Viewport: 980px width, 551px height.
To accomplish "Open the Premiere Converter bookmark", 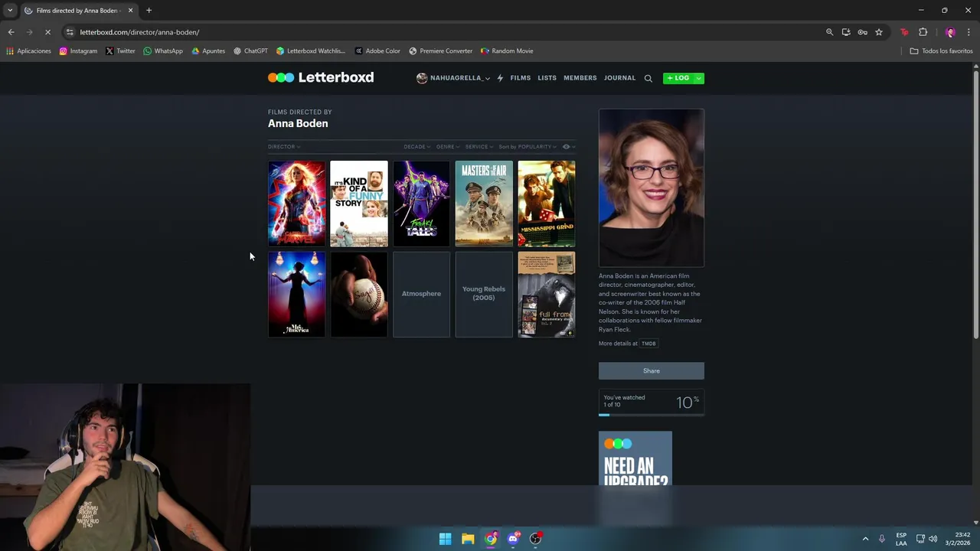I will coord(441,51).
